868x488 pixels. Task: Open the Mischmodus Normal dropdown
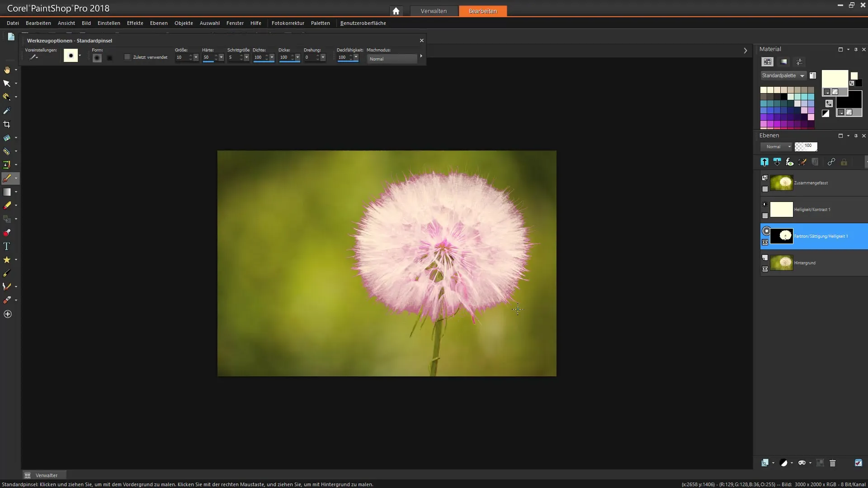point(392,59)
